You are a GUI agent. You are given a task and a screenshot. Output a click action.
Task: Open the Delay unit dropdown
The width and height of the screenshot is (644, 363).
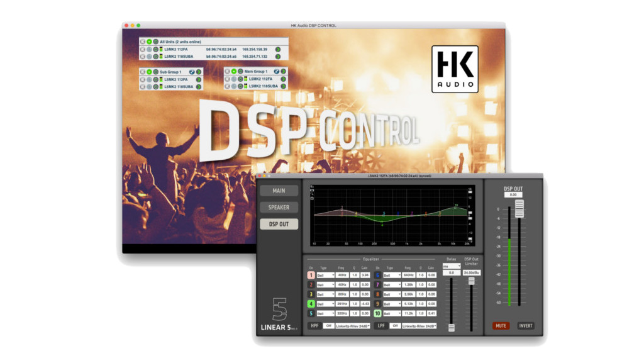pyautogui.click(x=452, y=266)
